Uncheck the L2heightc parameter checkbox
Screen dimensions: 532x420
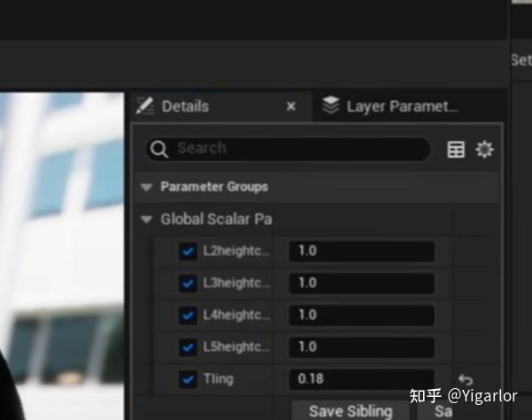tap(188, 252)
